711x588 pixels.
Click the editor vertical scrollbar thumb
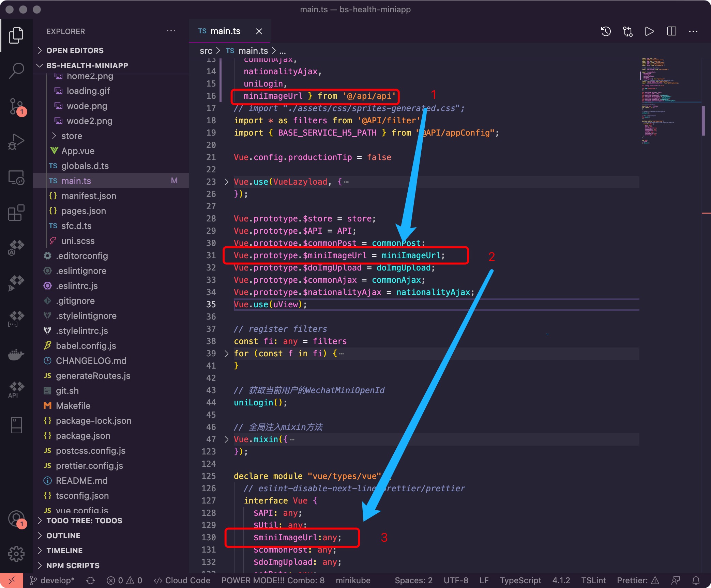point(703,121)
